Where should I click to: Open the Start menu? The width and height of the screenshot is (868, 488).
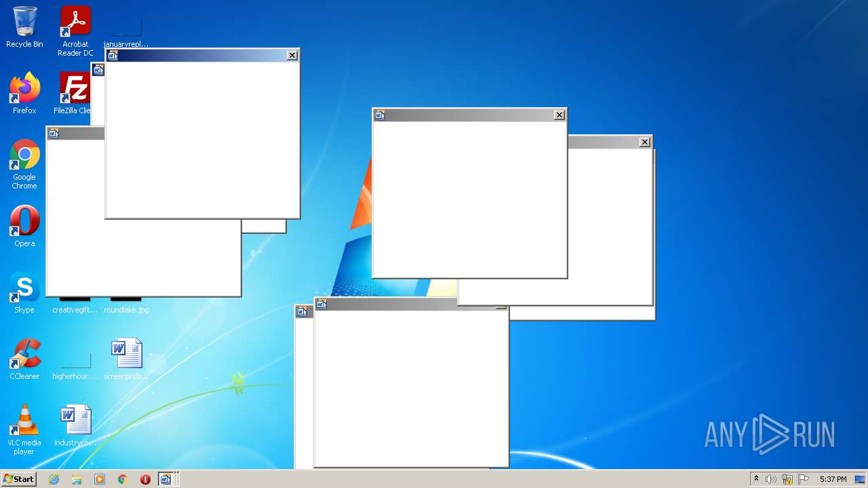point(19,479)
